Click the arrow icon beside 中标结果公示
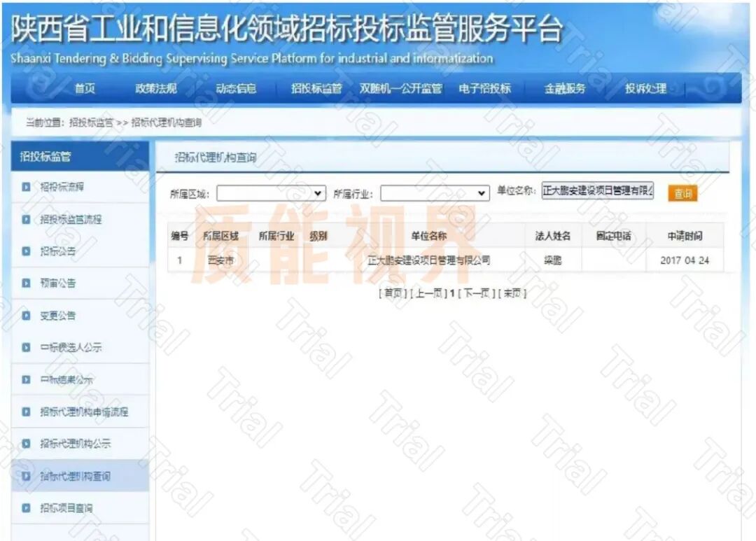Screen dimensions: 756x541 point(27,380)
